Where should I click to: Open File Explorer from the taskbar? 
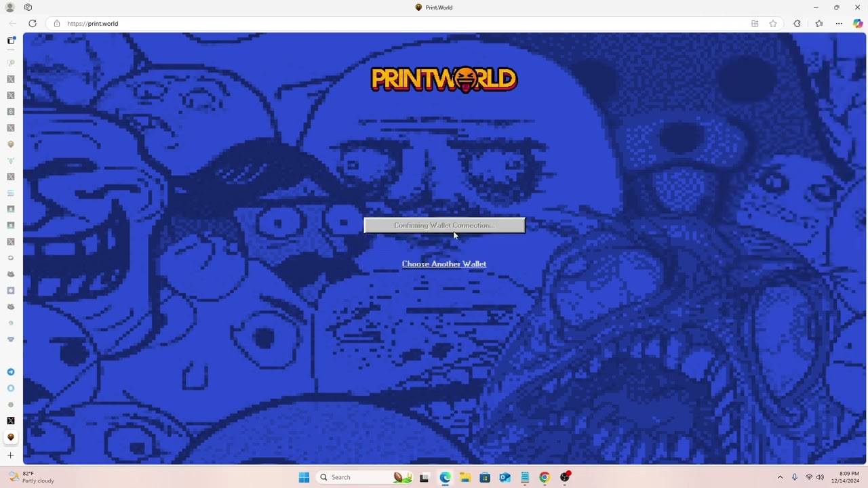tap(465, 477)
